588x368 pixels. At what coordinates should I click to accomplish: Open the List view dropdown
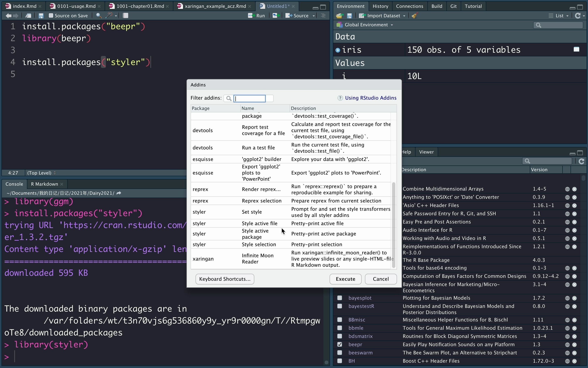pos(560,16)
